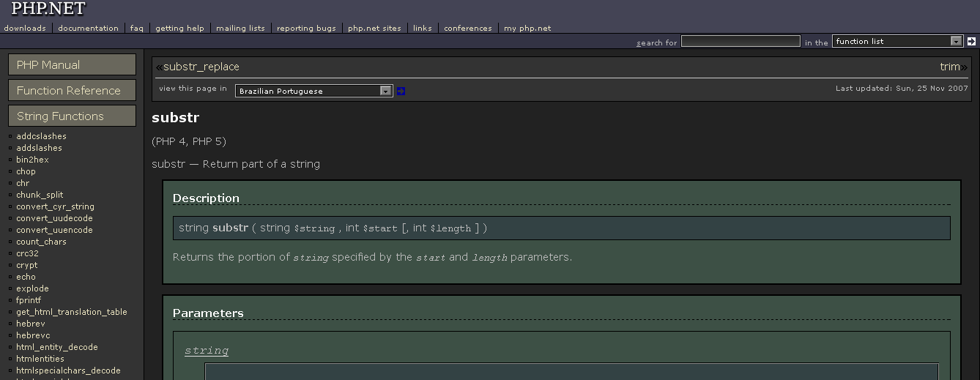Open the mailing lists menu item

click(x=240, y=29)
